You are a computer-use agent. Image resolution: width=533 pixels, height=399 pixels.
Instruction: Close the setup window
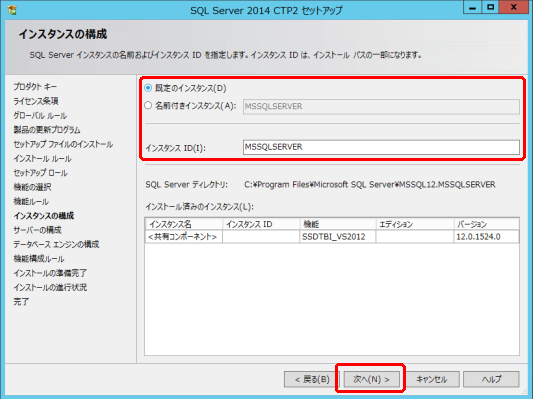point(514,8)
